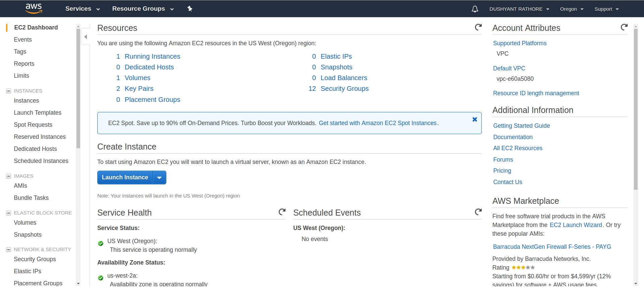Click the sidebar scrollbar down arrow
This screenshot has height=288, width=644.
click(x=78, y=284)
